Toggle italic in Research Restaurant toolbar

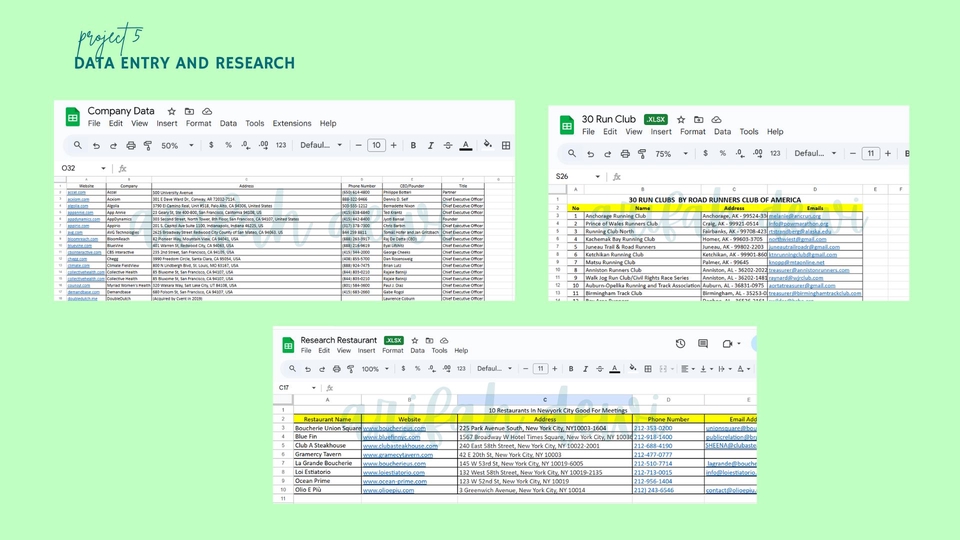(x=585, y=369)
